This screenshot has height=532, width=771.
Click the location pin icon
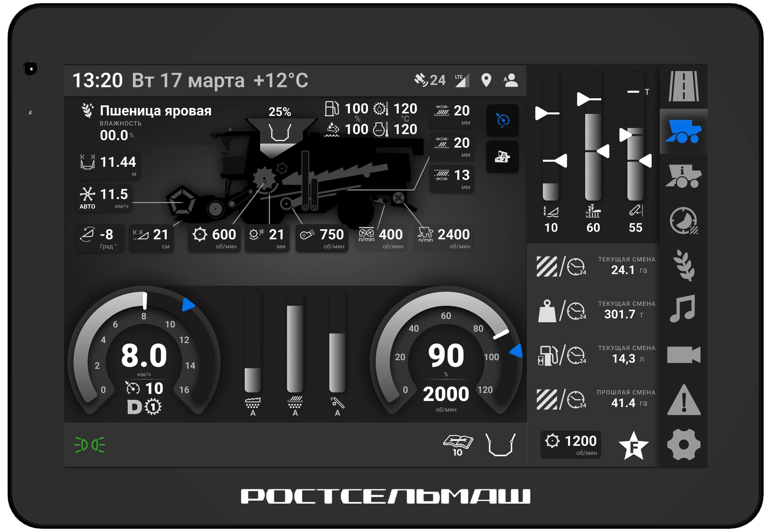pyautogui.click(x=486, y=80)
